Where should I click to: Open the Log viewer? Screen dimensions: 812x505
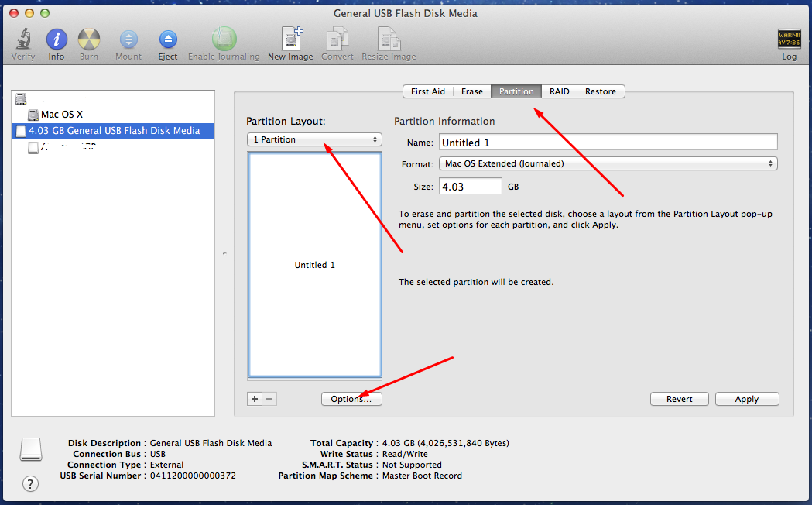click(789, 39)
